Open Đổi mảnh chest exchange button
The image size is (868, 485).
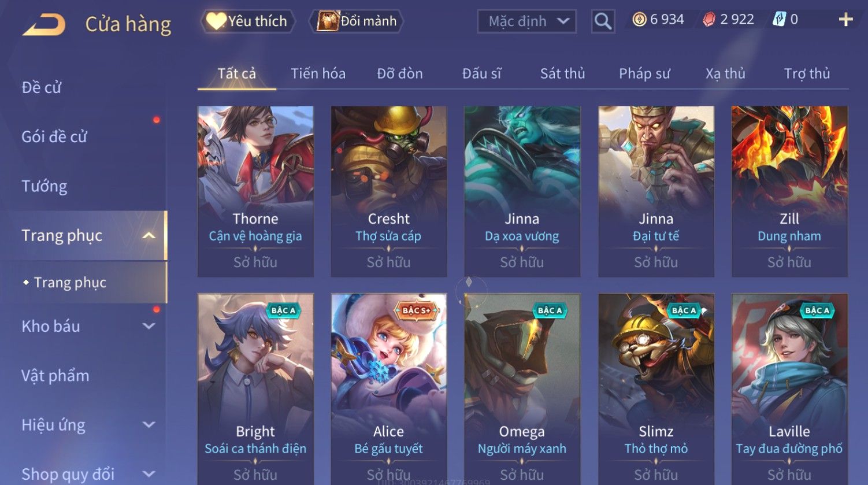(x=357, y=21)
